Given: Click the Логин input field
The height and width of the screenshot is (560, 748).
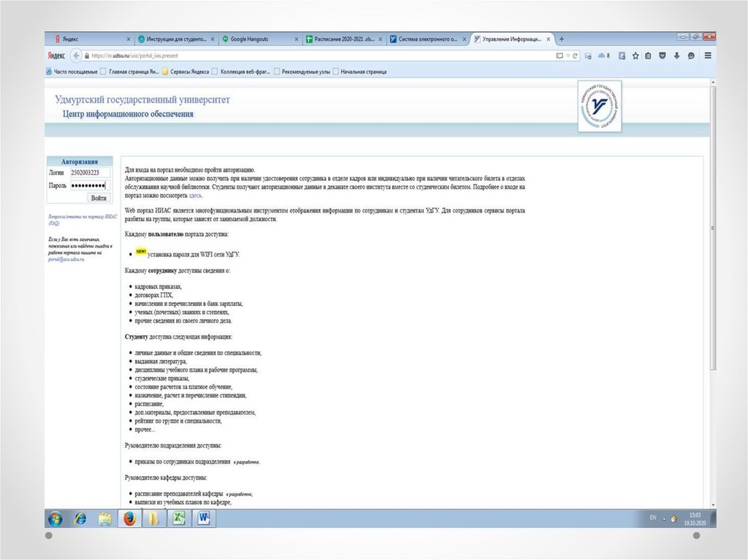Looking at the screenshot, I should coord(90,173).
